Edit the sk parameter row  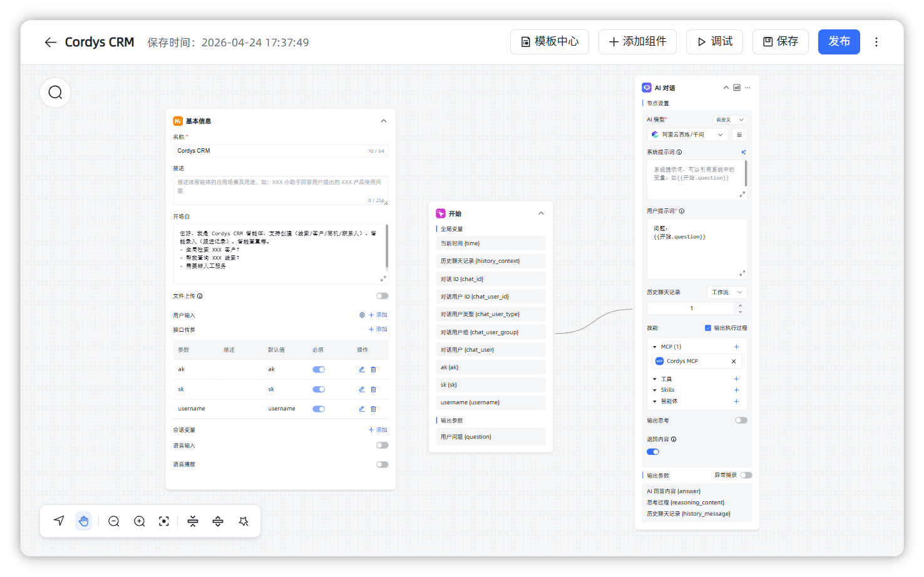coord(362,389)
